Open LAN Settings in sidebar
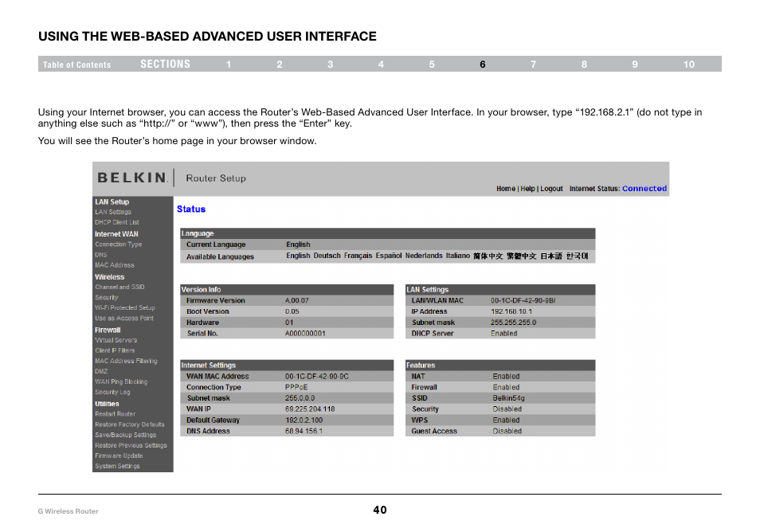This screenshot has height=532, width=760. click(x=113, y=212)
